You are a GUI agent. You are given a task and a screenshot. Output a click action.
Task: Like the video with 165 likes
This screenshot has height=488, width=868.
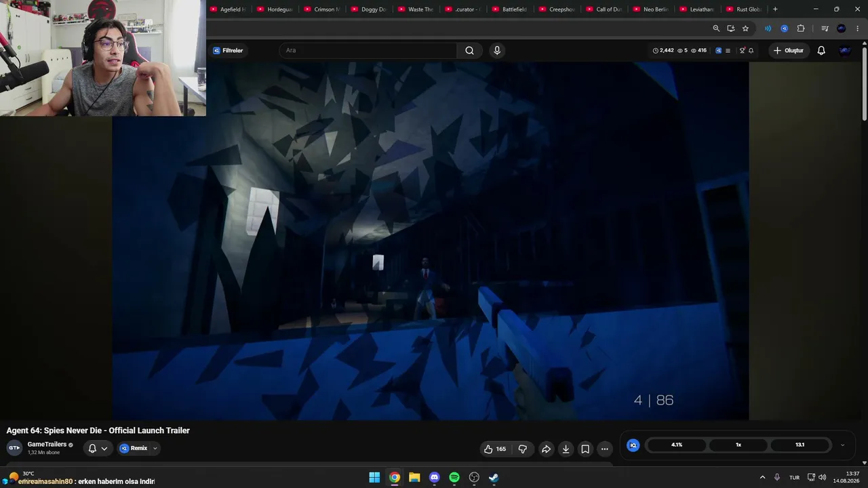pyautogui.click(x=495, y=449)
